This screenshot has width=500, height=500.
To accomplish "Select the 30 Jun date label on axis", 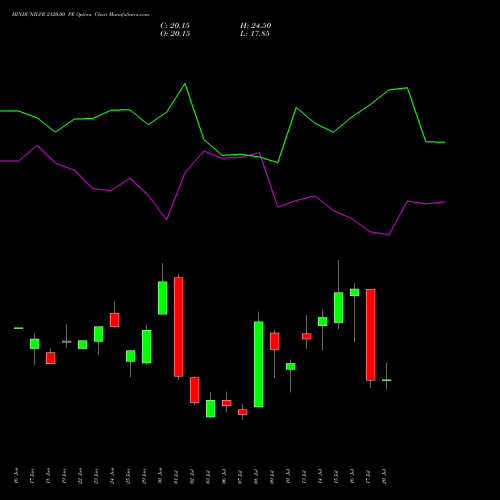I will pyautogui.click(x=160, y=476).
